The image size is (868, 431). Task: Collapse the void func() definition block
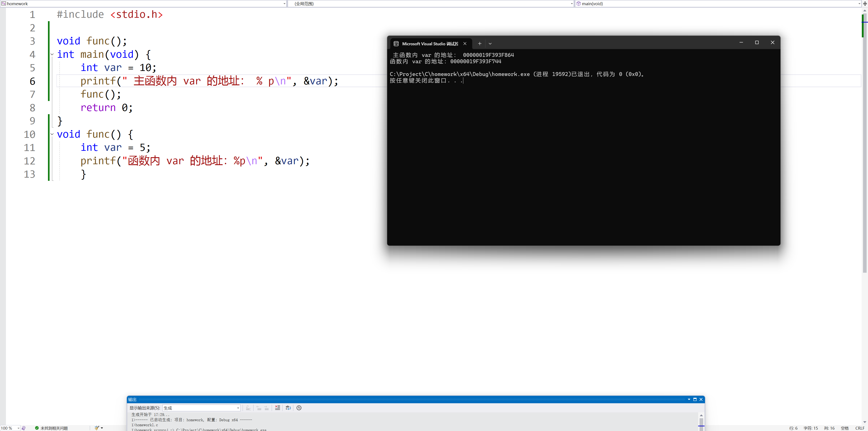point(52,134)
